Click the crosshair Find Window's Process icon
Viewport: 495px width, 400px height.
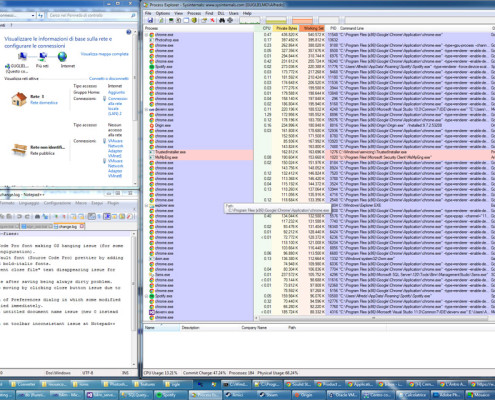tap(230, 21)
